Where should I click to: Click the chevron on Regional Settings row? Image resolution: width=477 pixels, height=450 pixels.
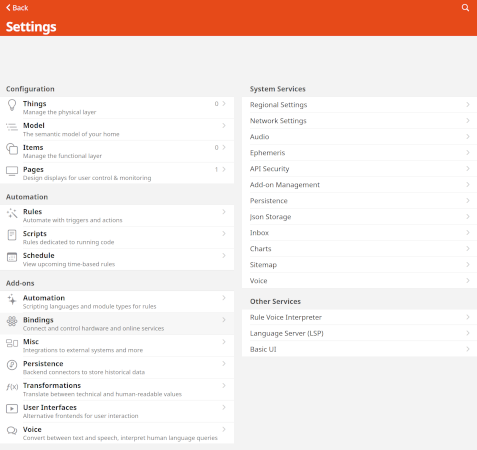(468, 105)
